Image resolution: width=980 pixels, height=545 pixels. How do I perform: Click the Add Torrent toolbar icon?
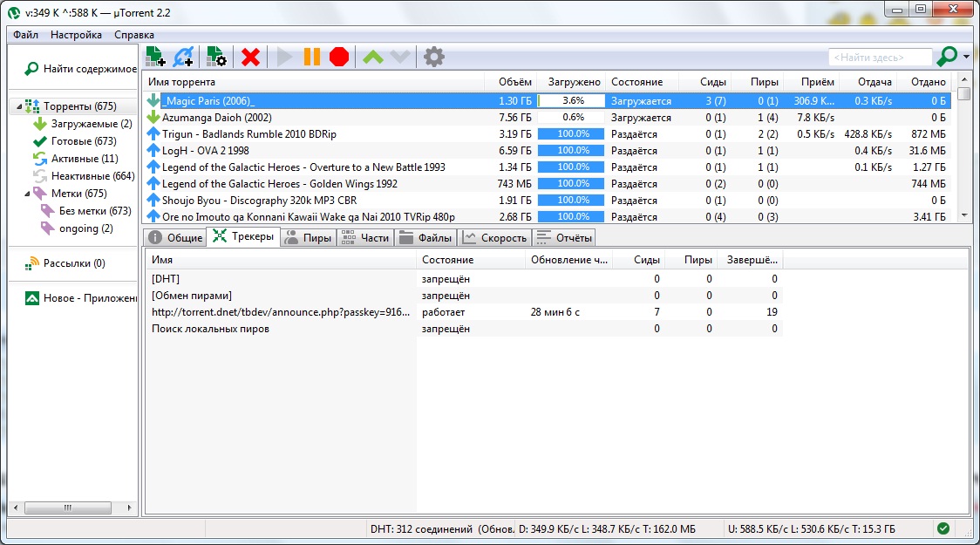[x=155, y=57]
